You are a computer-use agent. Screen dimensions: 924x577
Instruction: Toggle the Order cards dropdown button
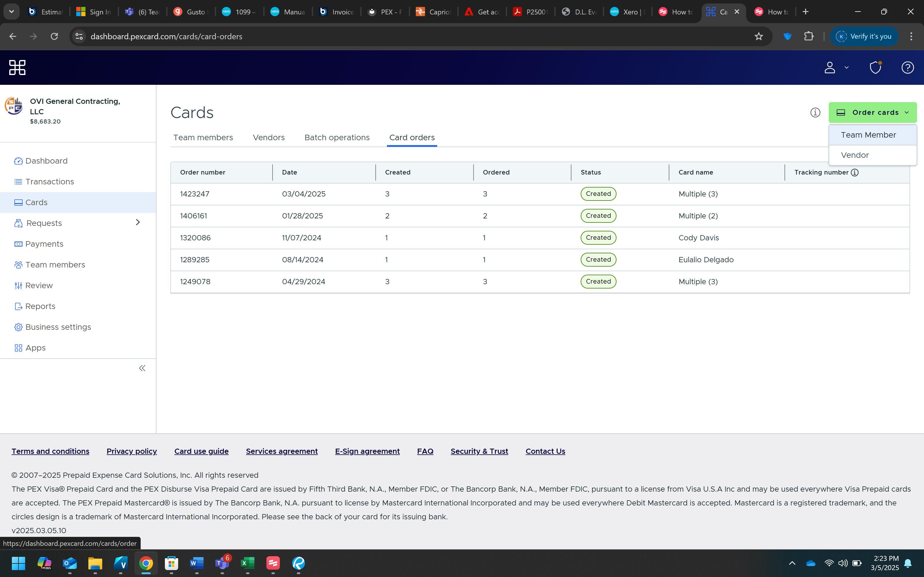click(x=872, y=113)
